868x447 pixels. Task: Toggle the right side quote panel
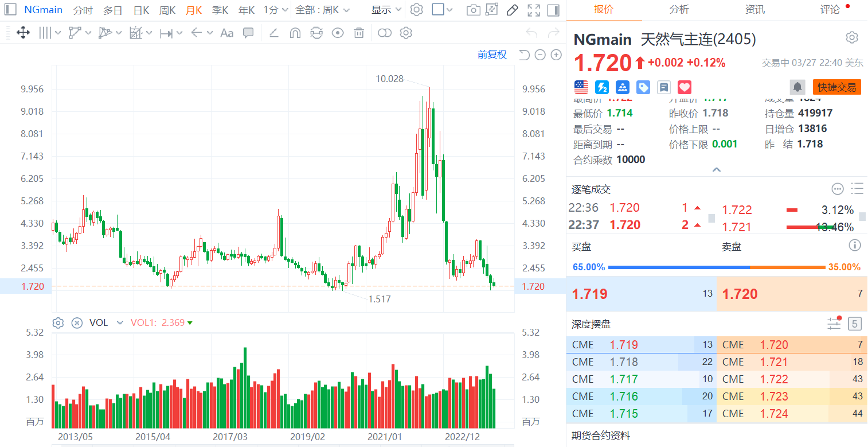click(x=553, y=10)
